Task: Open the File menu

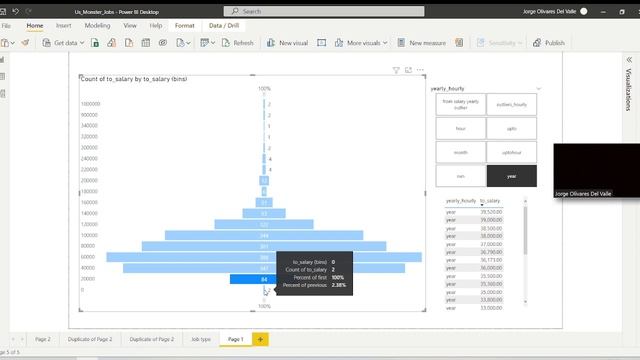Action: [6, 26]
